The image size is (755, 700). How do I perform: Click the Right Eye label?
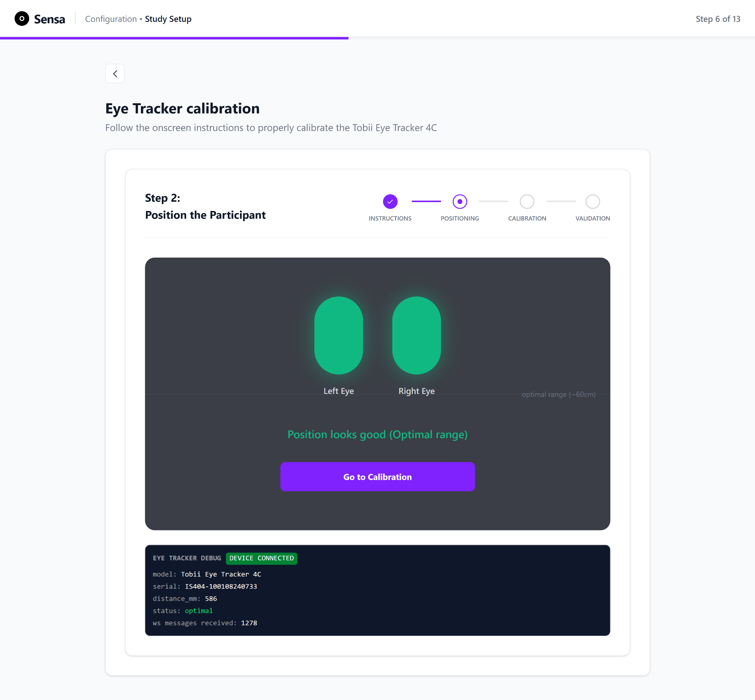[417, 391]
